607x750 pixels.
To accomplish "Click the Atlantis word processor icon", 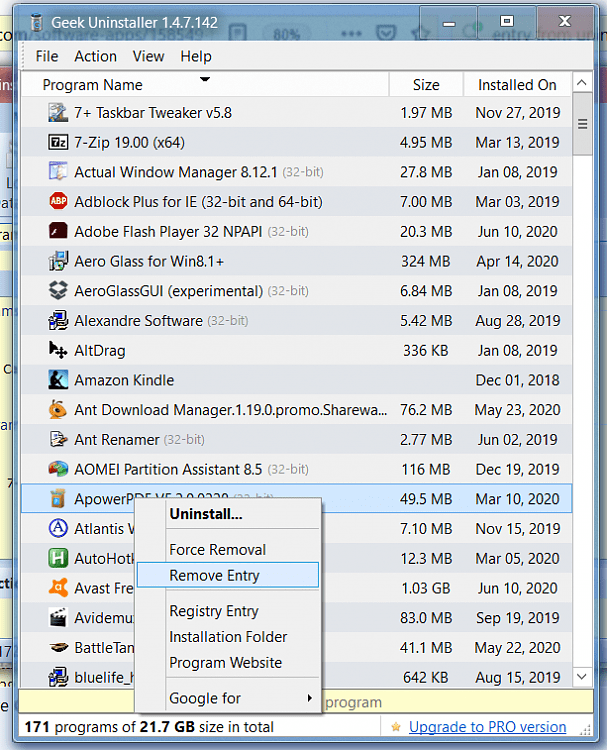I will [58, 529].
